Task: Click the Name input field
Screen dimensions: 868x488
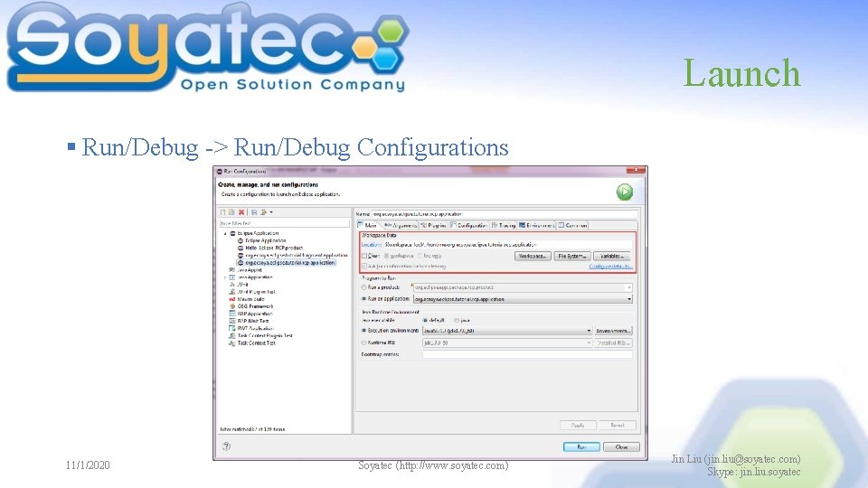Action: (505, 214)
